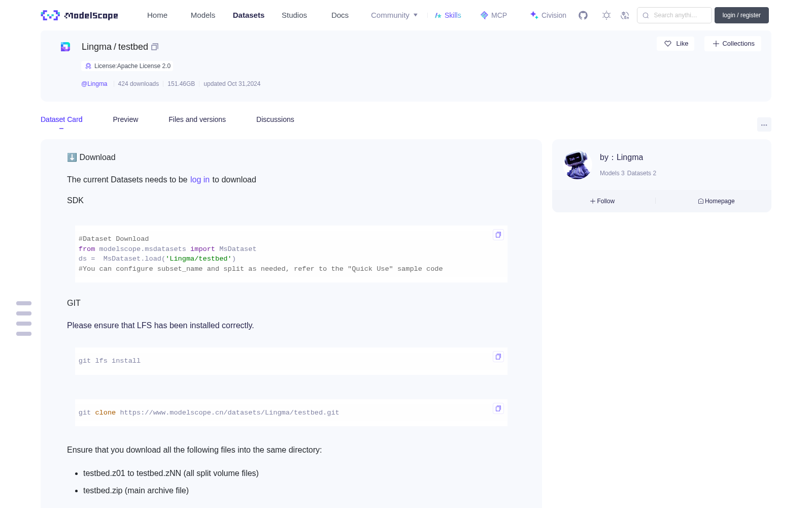The height and width of the screenshot is (508, 812).
Task: Visit Lingma's Homepage
Action: 716,201
